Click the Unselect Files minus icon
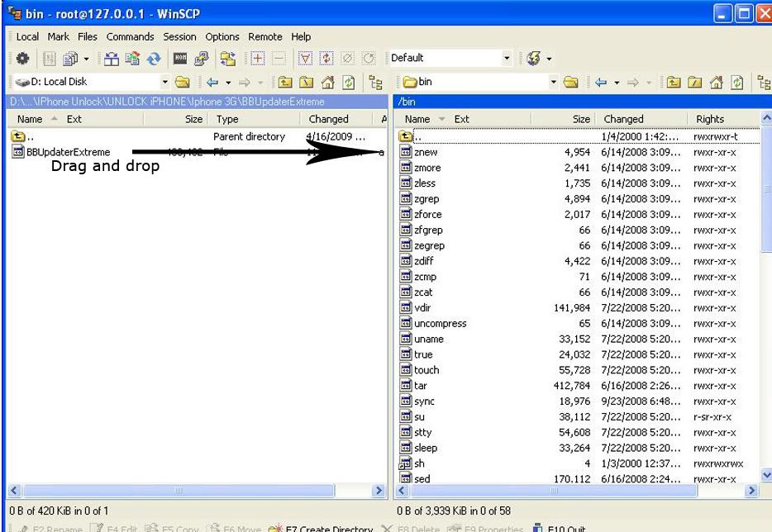The width and height of the screenshot is (772, 532). point(279,59)
